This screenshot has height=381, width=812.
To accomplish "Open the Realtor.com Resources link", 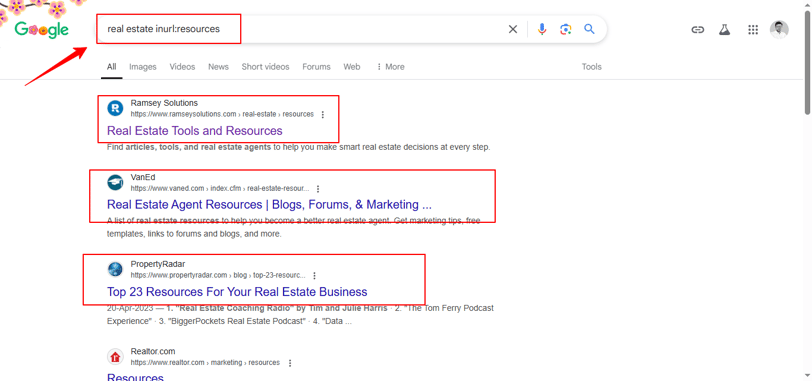I will (135, 376).
